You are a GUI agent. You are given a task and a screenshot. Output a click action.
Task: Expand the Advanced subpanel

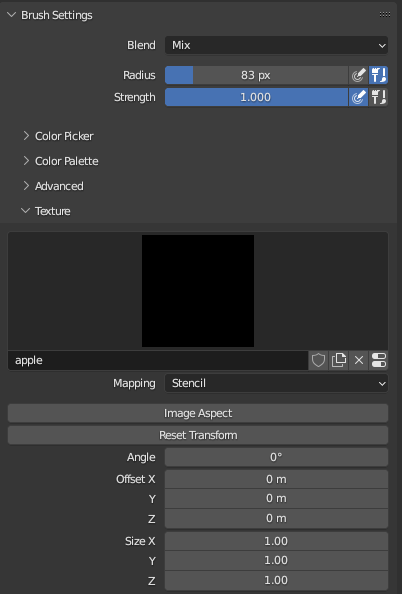point(26,186)
